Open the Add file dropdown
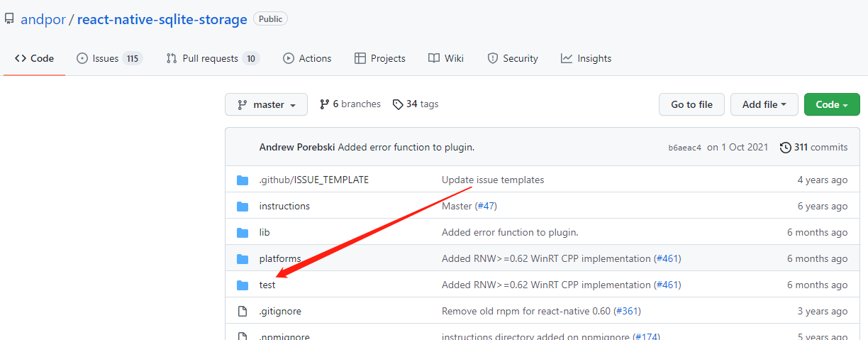The height and width of the screenshot is (340, 868). (764, 104)
